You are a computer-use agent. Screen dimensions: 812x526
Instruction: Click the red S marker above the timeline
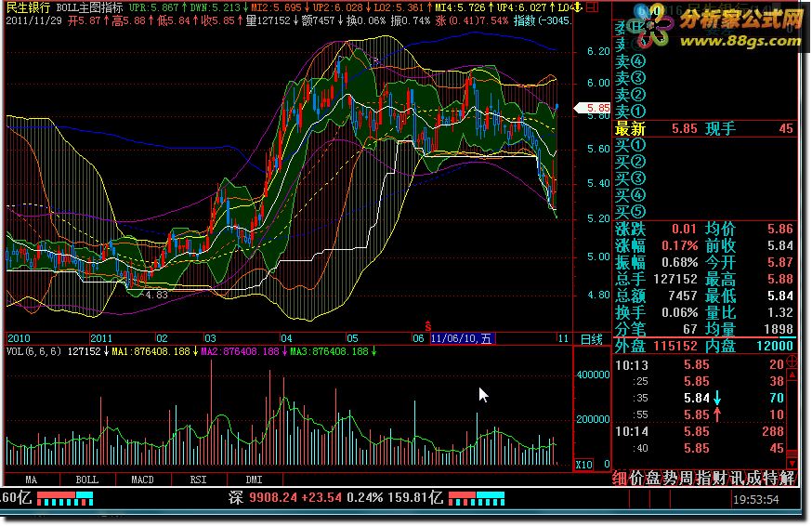[x=427, y=326]
